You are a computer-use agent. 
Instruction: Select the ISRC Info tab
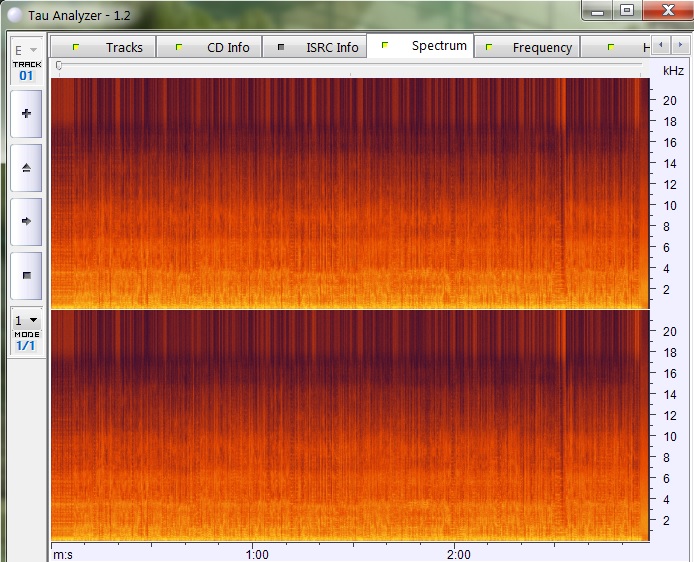(x=318, y=47)
